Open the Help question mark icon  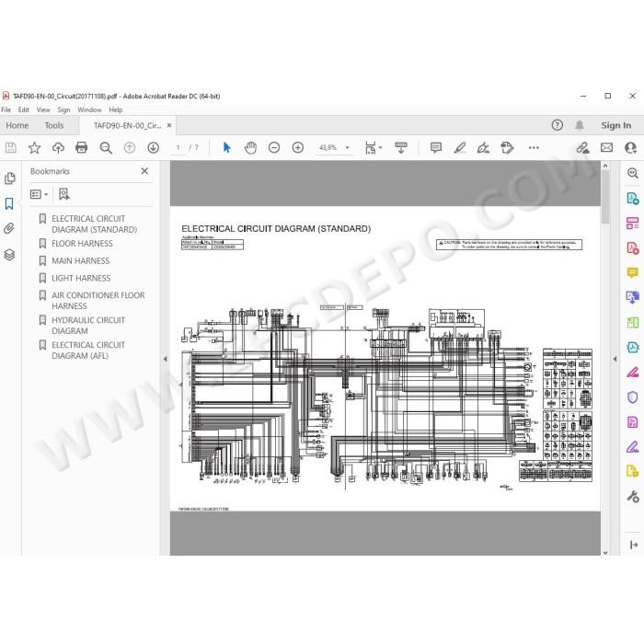coord(557,125)
